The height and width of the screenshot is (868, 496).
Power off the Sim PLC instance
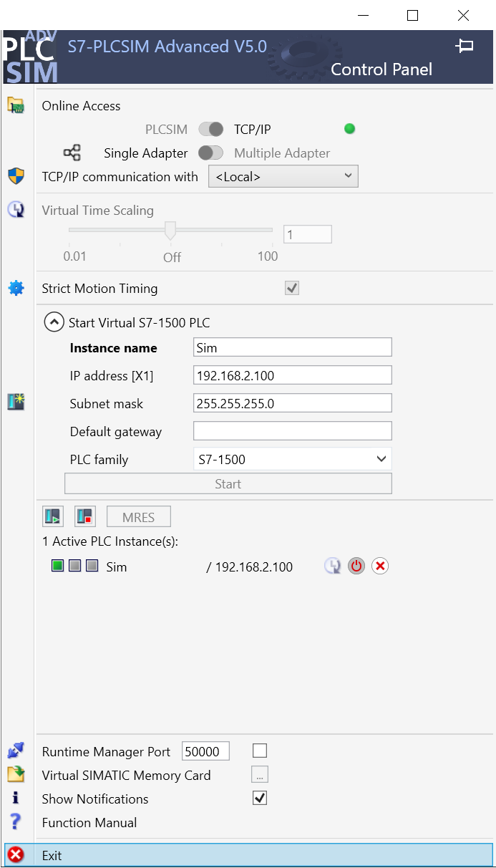[x=356, y=566]
